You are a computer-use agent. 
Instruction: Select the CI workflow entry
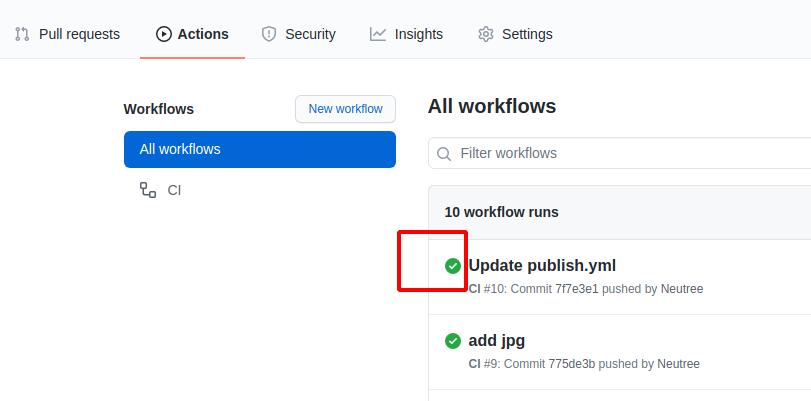[x=174, y=190]
